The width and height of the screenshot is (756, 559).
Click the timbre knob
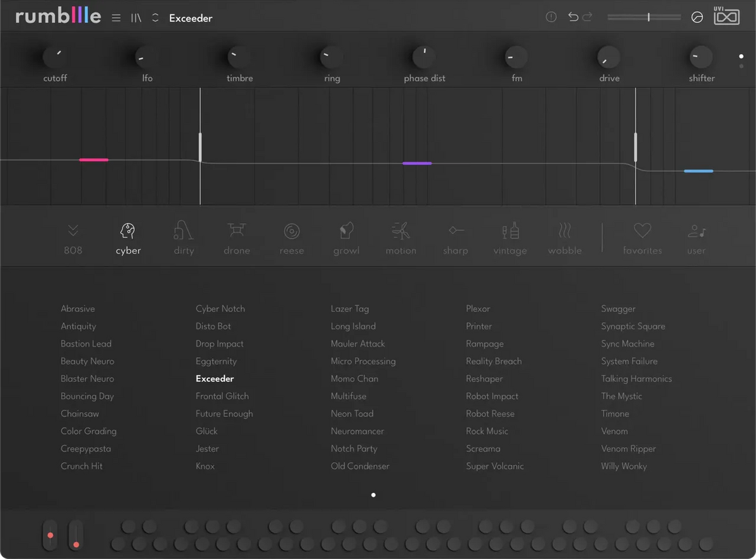[239, 57]
